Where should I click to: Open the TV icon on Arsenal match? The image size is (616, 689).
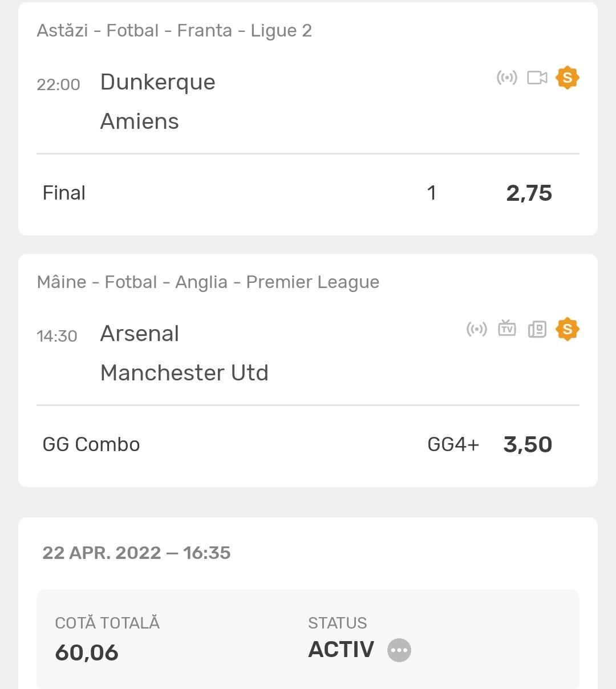tap(506, 329)
